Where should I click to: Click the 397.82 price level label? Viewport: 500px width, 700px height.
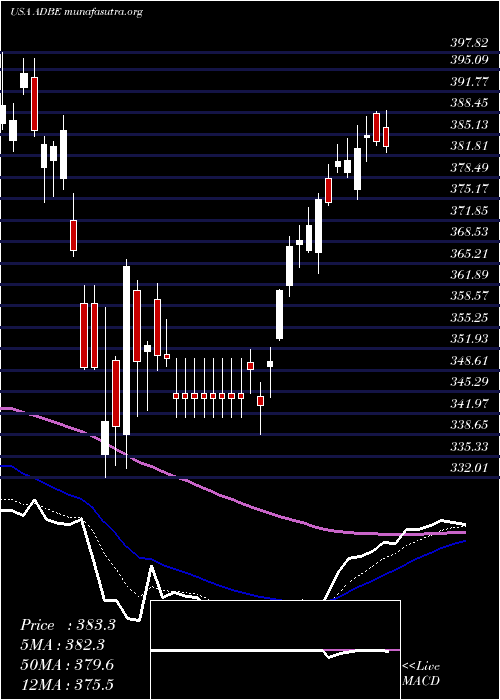[468, 43]
